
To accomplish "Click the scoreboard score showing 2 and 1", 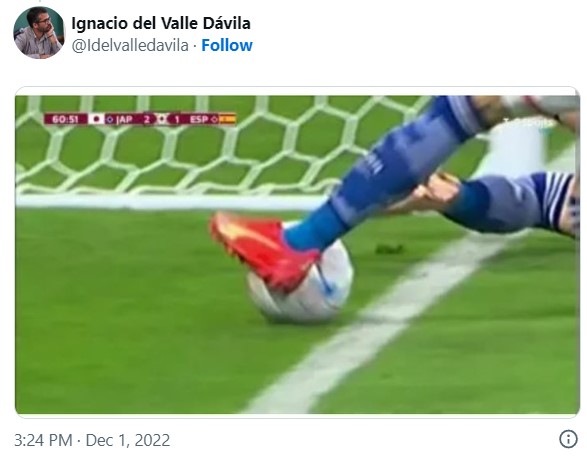I will (x=162, y=119).
